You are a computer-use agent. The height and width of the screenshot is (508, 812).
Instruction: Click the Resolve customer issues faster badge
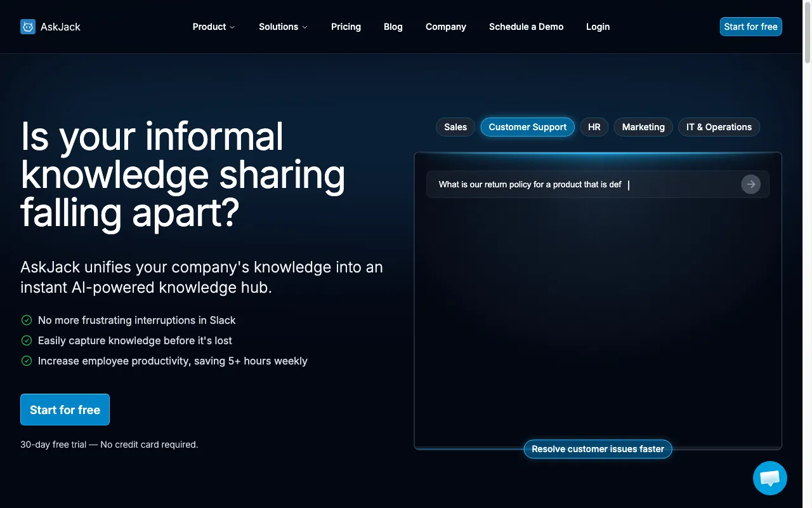[x=598, y=449]
